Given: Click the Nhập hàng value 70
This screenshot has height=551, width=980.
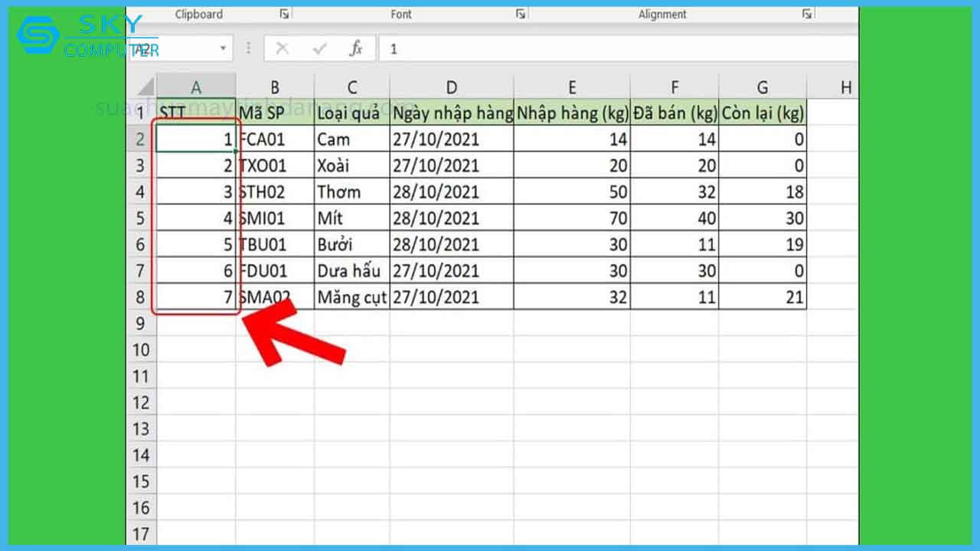Looking at the screenshot, I should (x=572, y=218).
